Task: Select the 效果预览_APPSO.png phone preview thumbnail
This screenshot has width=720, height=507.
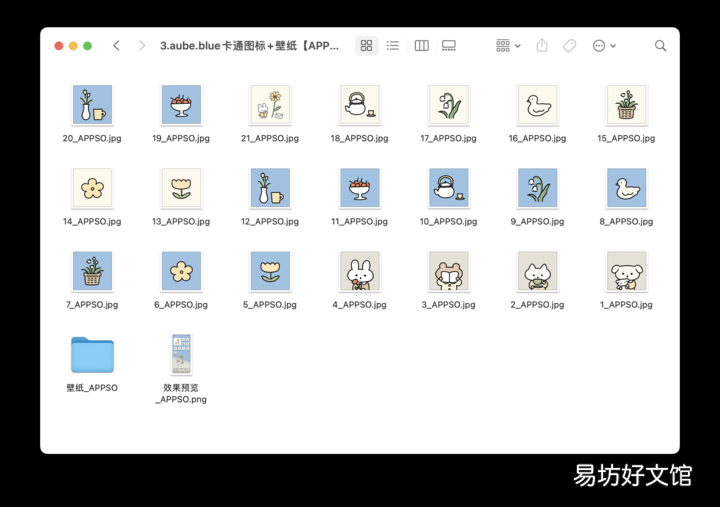Action: (x=181, y=354)
